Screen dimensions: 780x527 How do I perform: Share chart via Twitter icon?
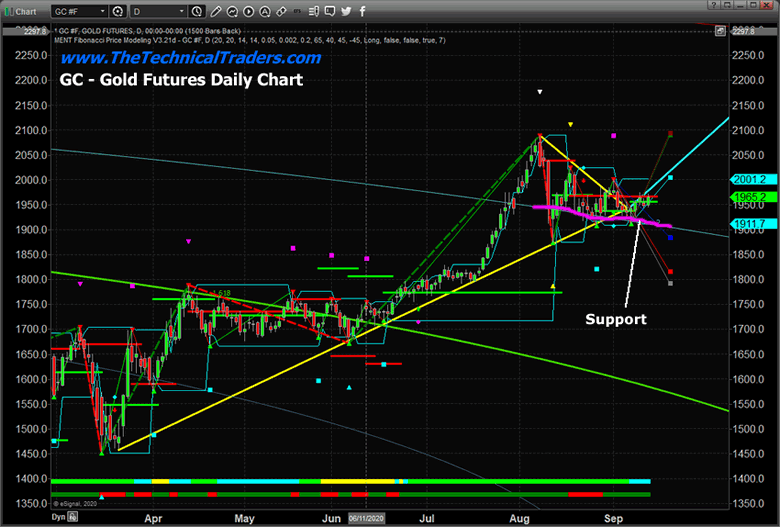(346, 11)
